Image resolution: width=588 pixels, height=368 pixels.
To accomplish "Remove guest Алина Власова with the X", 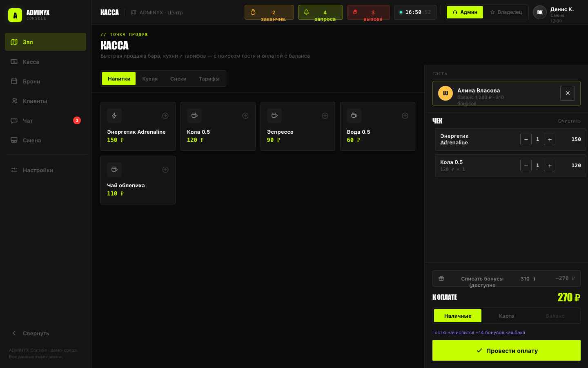I will (x=568, y=93).
